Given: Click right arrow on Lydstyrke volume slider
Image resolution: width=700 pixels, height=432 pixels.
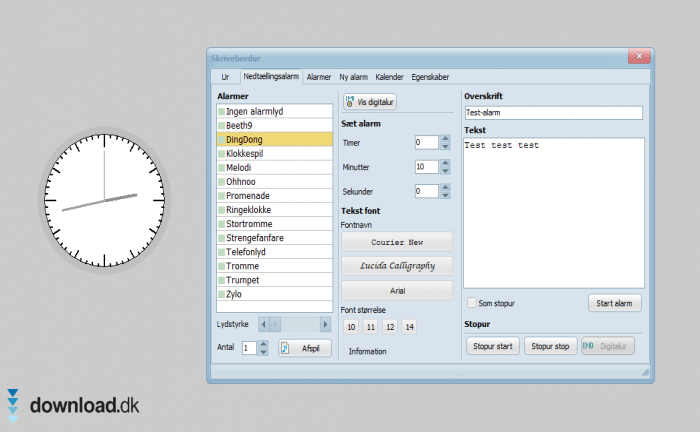Looking at the screenshot, I should [x=325, y=324].
